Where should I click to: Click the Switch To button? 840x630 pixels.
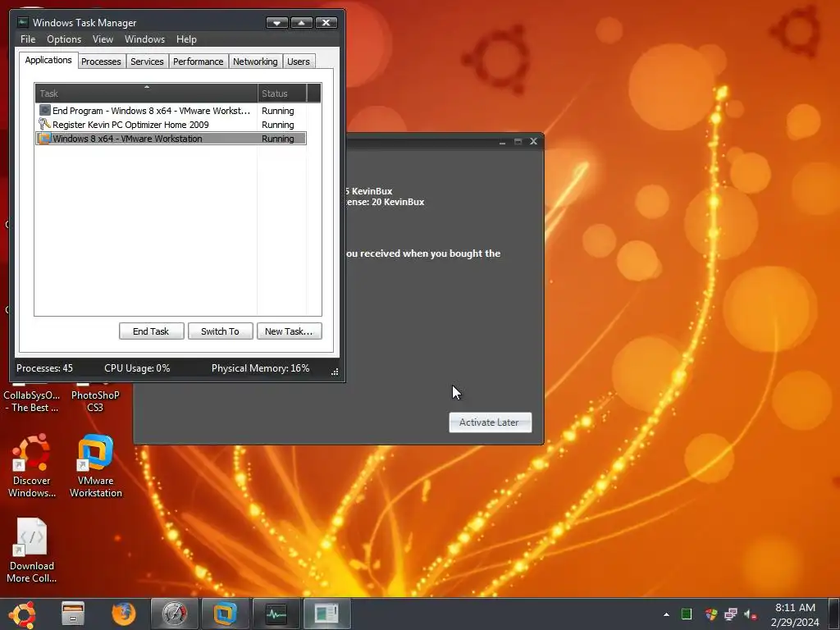click(220, 331)
